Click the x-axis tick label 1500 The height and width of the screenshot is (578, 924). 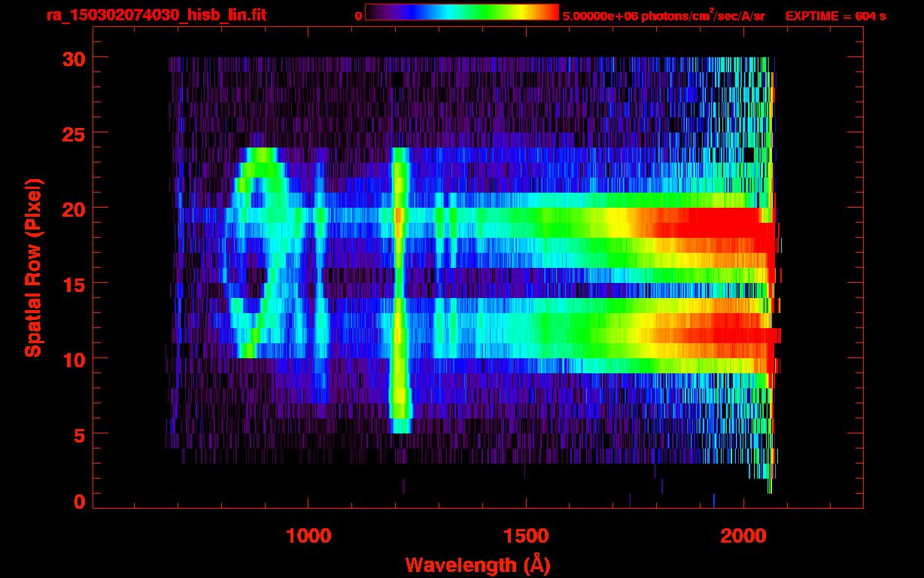point(526,536)
